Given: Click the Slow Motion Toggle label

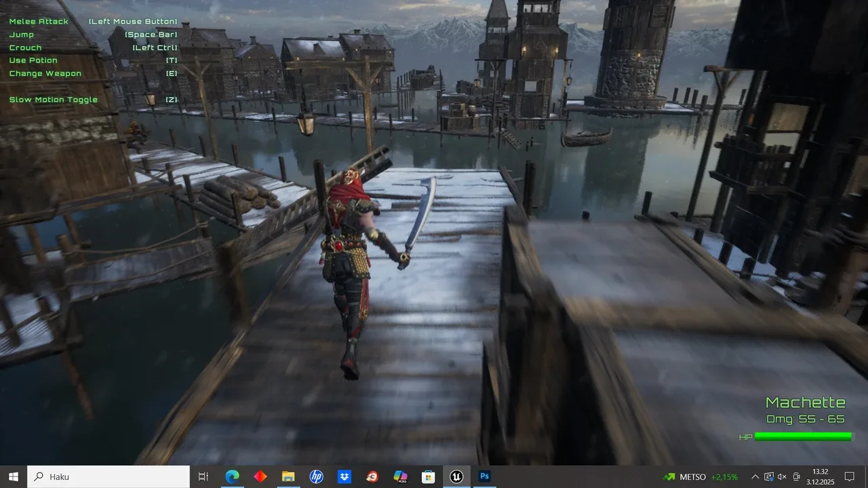Looking at the screenshot, I should pos(54,100).
